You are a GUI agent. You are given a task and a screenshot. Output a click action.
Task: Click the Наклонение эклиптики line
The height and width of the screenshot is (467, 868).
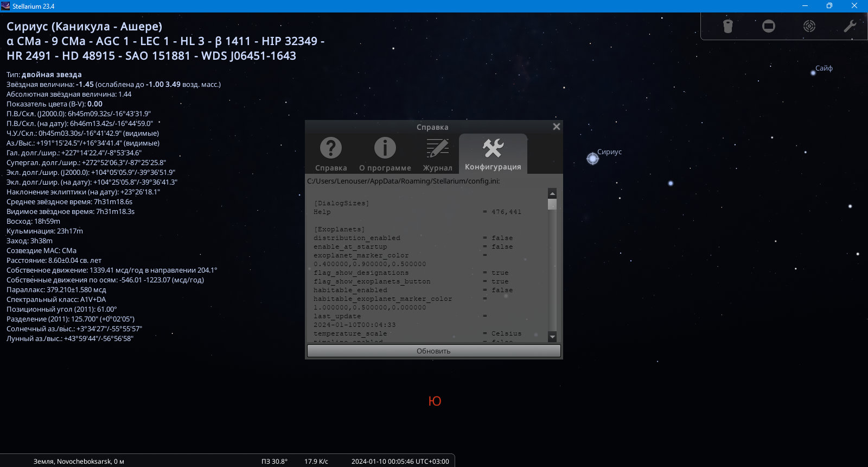pos(83,192)
